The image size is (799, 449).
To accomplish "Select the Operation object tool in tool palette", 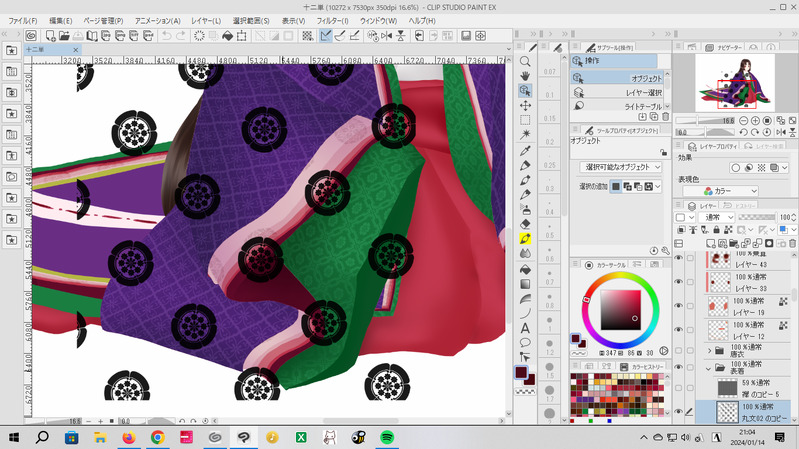I will (x=525, y=90).
